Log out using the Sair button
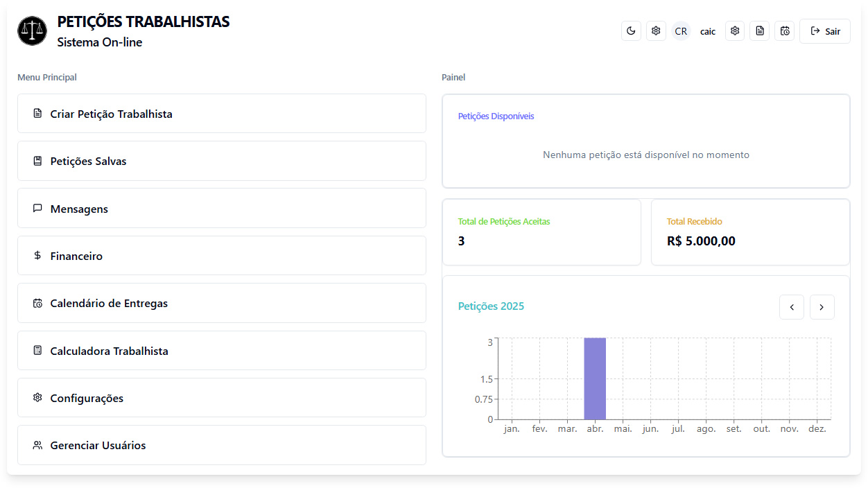This screenshot has height=488, width=868. tap(825, 31)
